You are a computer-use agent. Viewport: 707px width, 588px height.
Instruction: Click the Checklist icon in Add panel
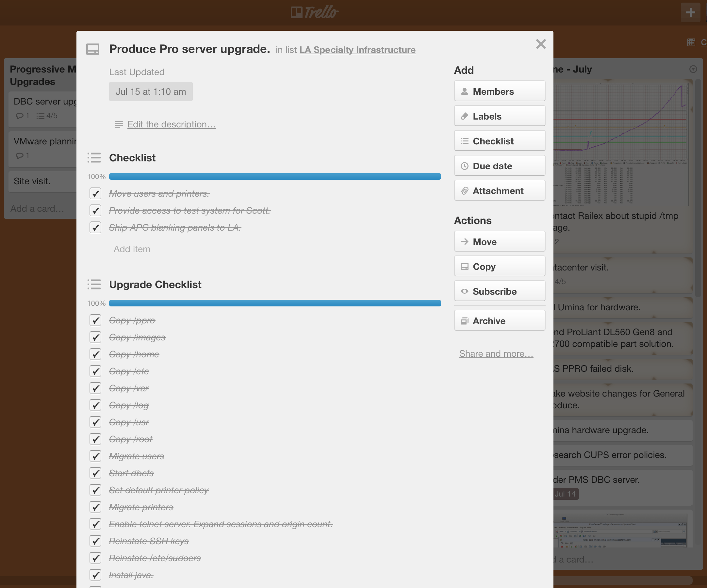coord(465,141)
